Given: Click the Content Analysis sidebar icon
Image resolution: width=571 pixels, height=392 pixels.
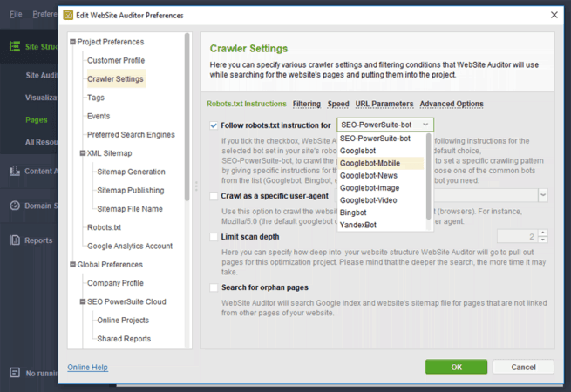Looking at the screenshot, I should (15, 171).
